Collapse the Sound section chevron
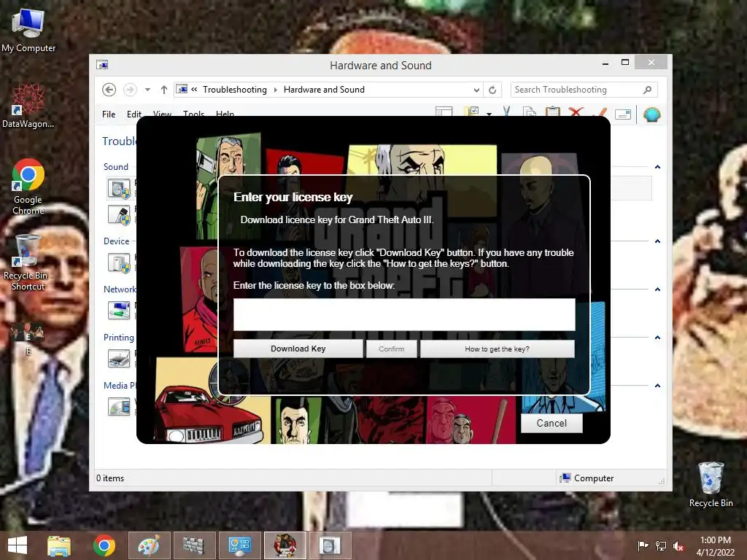 [657, 167]
